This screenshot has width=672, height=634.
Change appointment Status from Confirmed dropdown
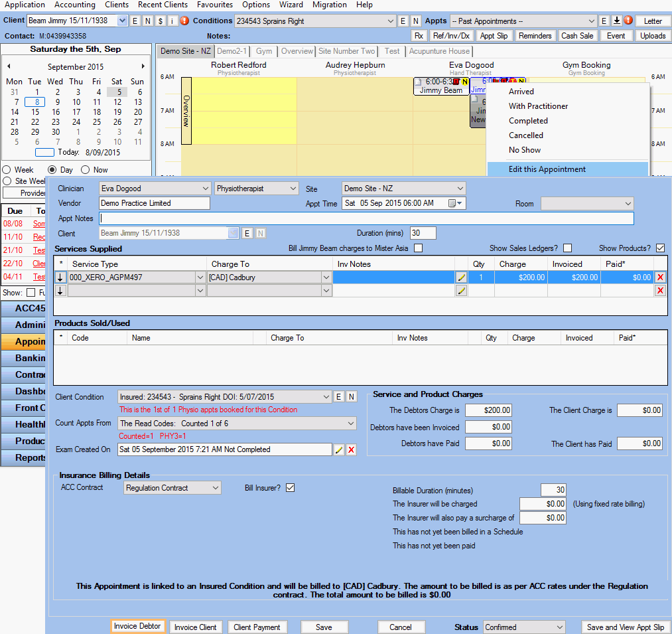[x=523, y=627]
